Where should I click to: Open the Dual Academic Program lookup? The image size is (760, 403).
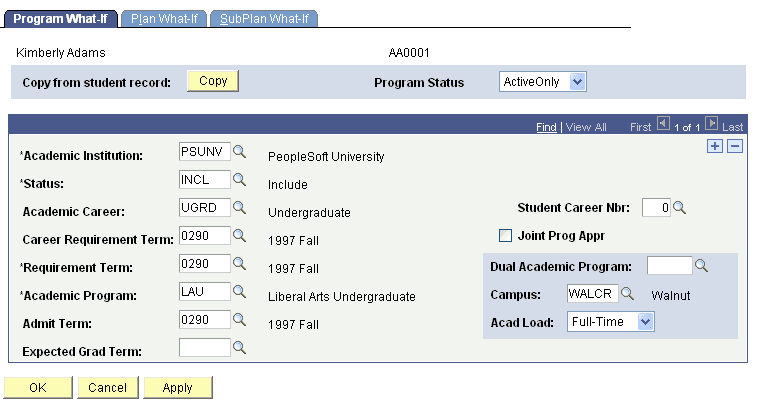pos(701,266)
